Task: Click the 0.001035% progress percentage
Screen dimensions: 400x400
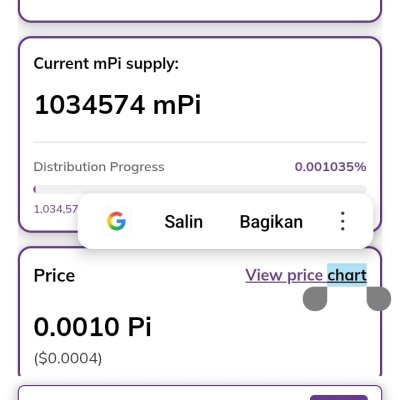Action: pos(330,167)
